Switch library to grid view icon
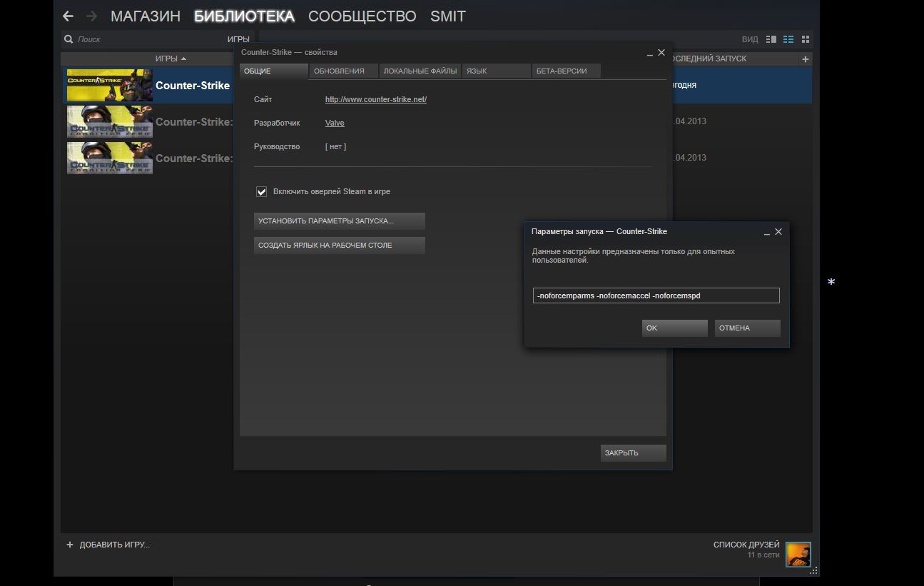Image resolution: width=924 pixels, height=586 pixels. [806, 39]
